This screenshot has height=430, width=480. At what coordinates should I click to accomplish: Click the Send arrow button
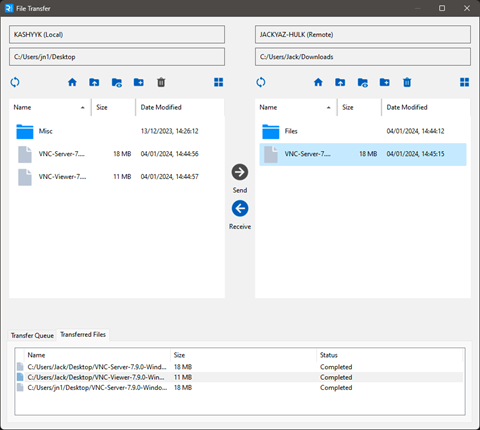tap(240, 172)
